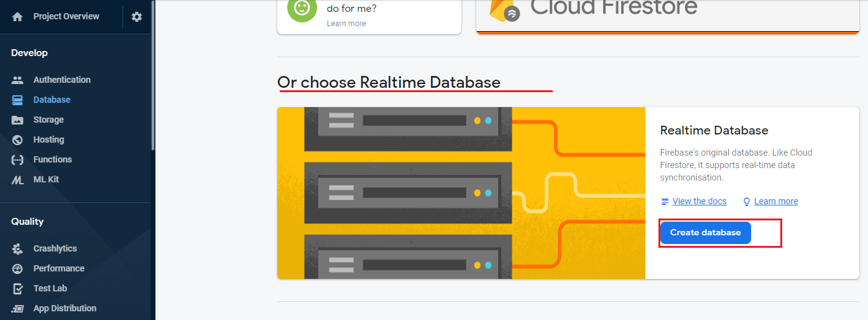Click the Test Lab clipboard icon

pos(17,288)
